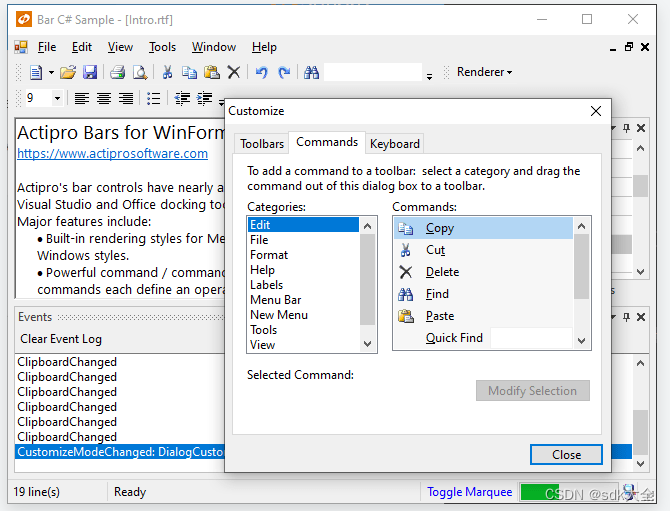Select the File category
Image resolution: width=670 pixels, height=511 pixels.
[303, 240]
